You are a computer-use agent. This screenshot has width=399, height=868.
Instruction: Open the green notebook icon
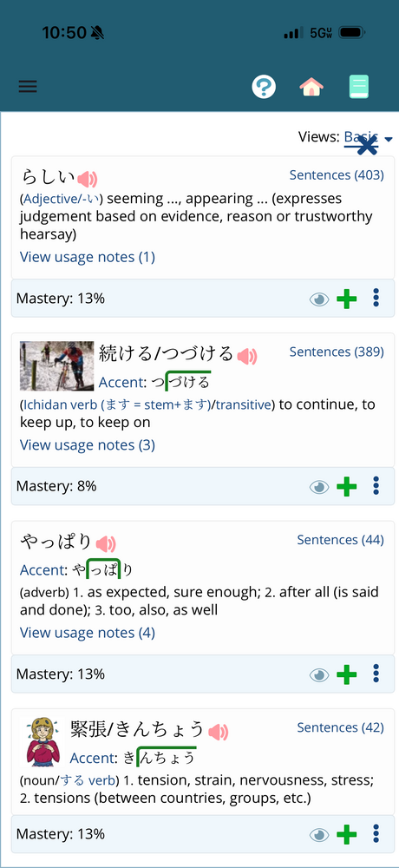[358, 87]
